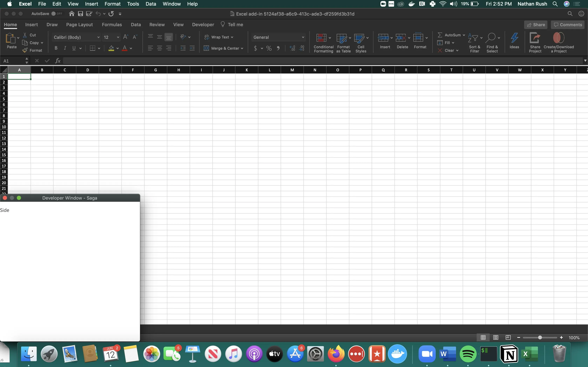This screenshot has height=367, width=588.
Task: Open the General number format dropdown
Action: pos(303,37)
